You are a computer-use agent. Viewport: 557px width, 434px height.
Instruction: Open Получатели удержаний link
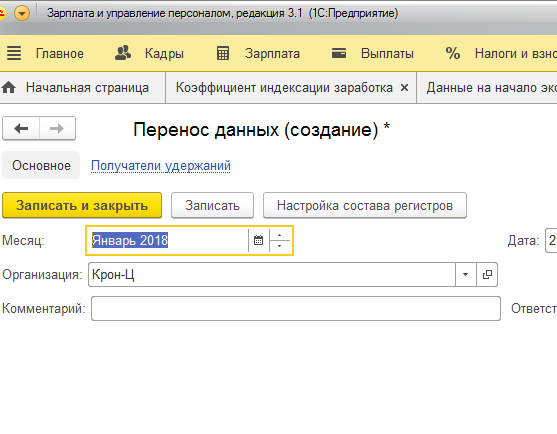point(161,166)
